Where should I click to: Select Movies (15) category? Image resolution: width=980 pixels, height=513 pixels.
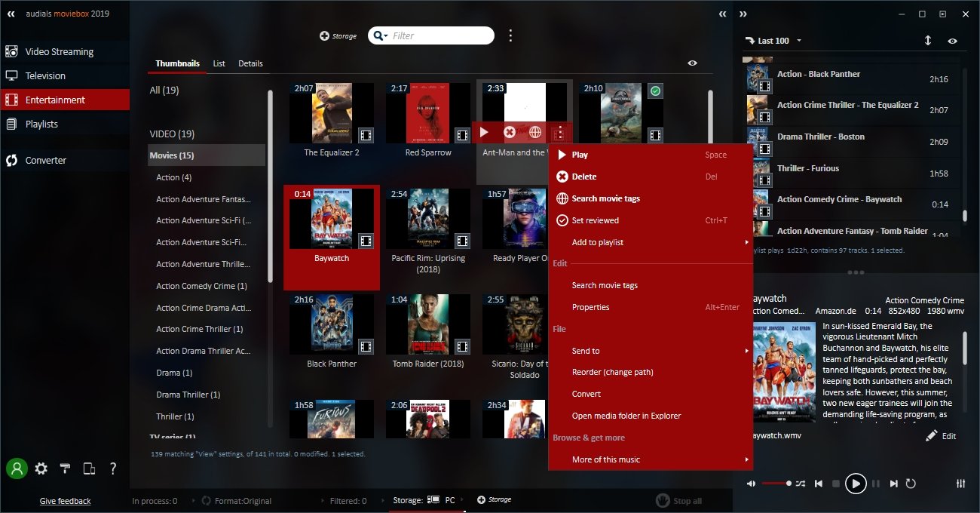click(x=207, y=155)
